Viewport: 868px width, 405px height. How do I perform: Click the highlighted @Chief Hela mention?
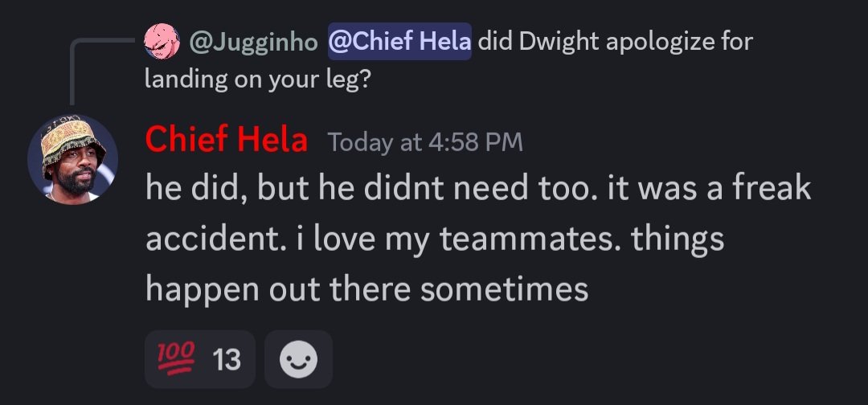(399, 41)
